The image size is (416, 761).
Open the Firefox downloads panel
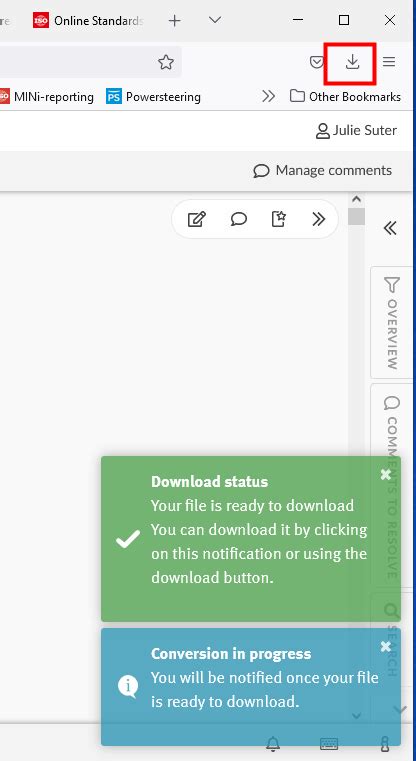[x=352, y=62]
